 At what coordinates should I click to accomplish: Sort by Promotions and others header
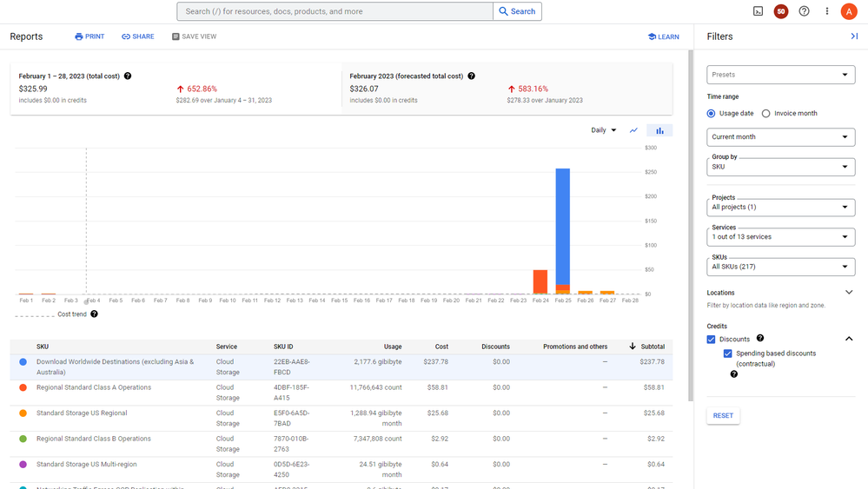point(575,347)
